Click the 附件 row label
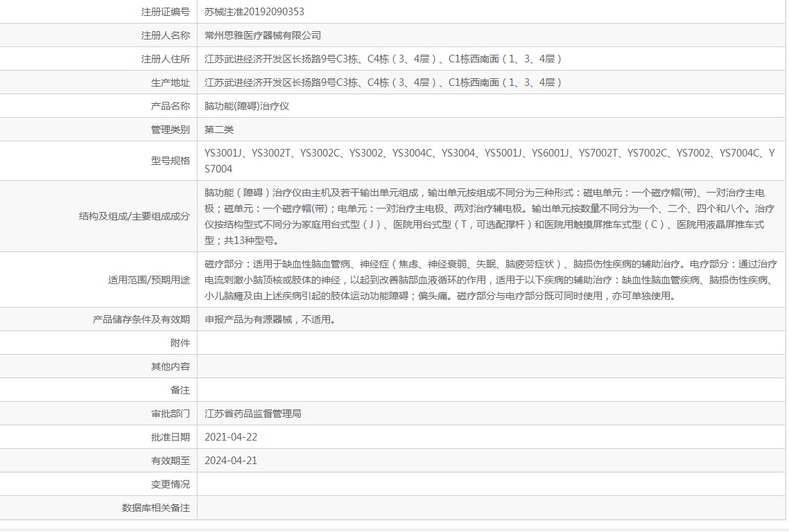The image size is (789, 532). tap(180, 343)
